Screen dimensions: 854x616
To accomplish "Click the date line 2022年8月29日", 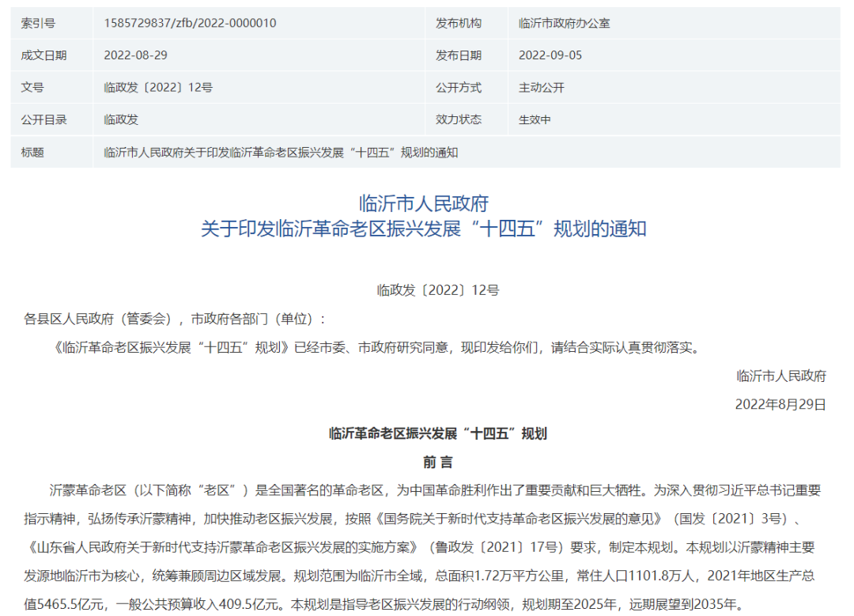I will pyautogui.click(x=780, y=405).
